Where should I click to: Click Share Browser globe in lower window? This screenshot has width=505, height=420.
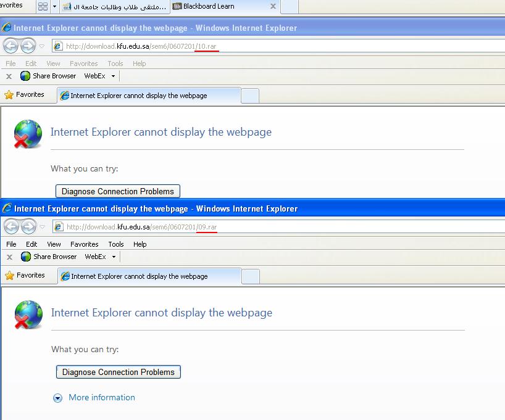26,257
